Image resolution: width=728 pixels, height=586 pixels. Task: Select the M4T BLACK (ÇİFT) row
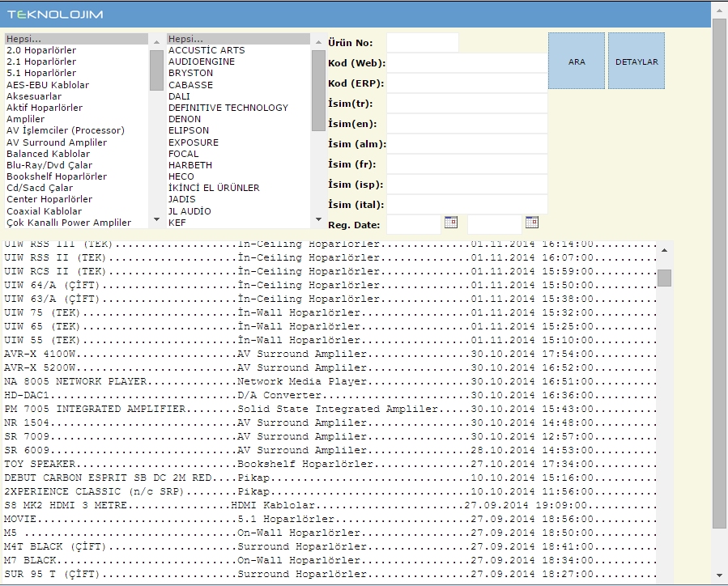pyautogui.click(x=330, y=546)
